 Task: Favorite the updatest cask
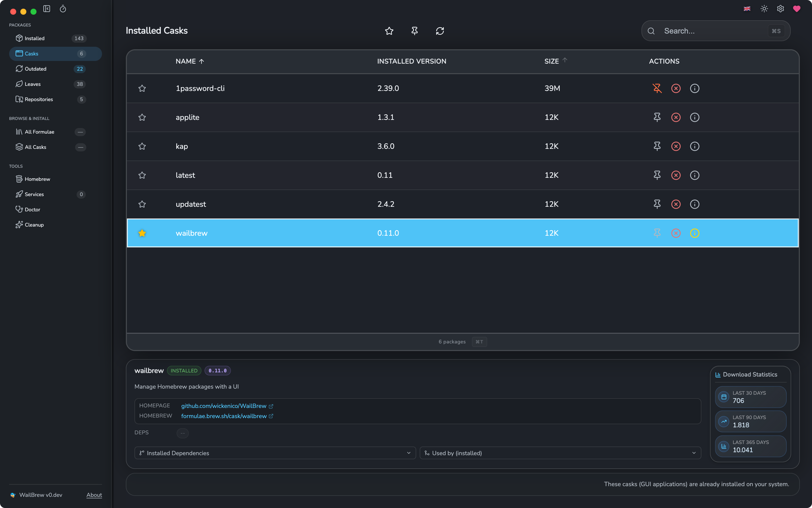tap(142, 204)
